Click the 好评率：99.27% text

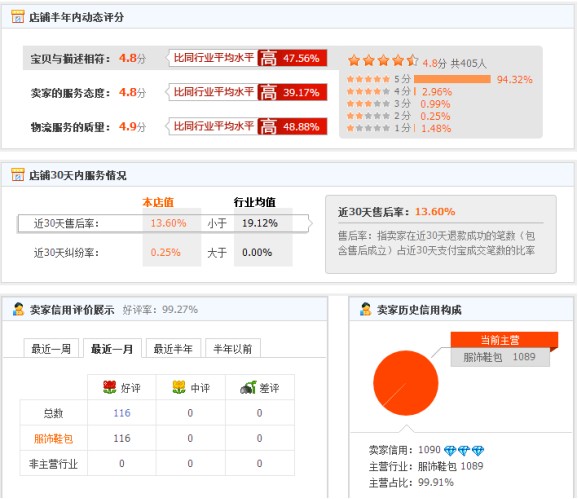[x=160, y=310]
